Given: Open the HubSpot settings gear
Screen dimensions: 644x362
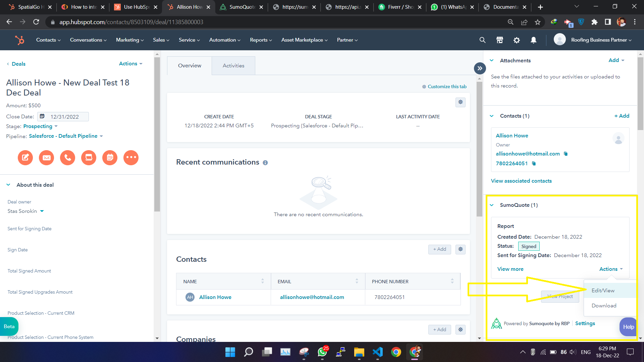Looking at the screenshot, I should [517, 40].
